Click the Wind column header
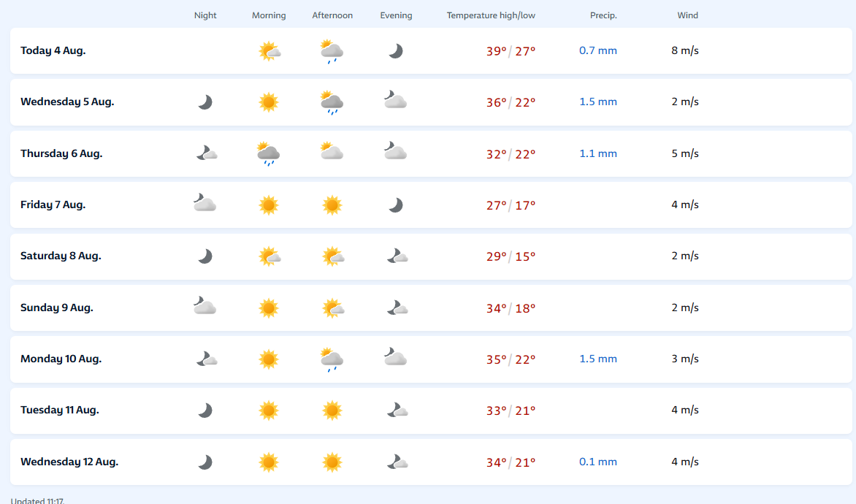856x504 pixels. [687, 15]
